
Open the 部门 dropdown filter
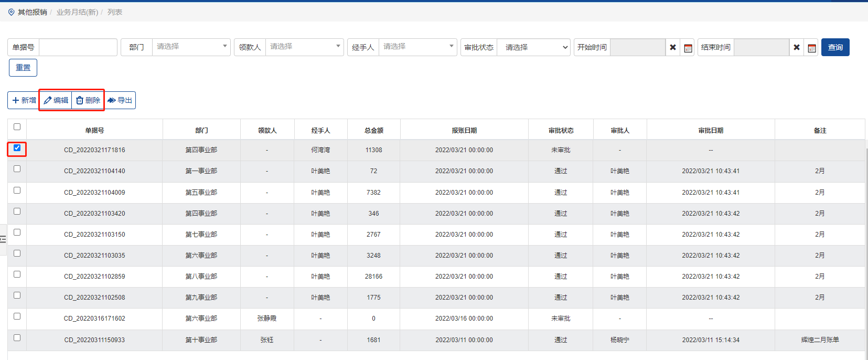(191, 47)
